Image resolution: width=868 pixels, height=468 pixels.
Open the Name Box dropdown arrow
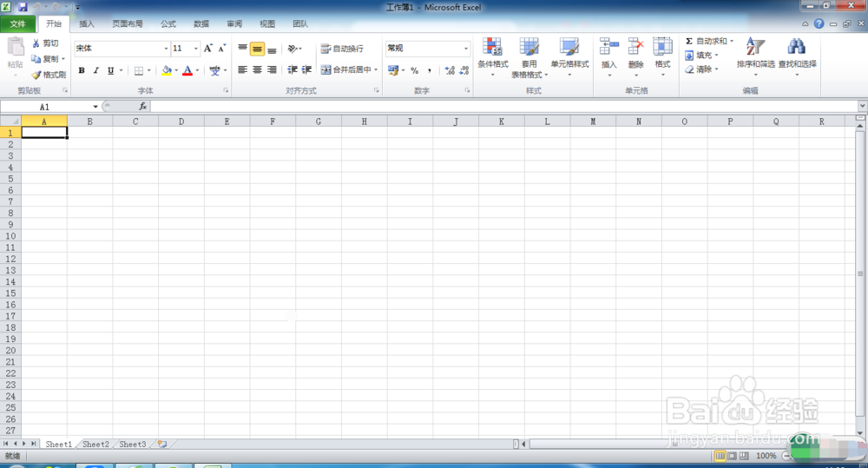coord(95,107)
